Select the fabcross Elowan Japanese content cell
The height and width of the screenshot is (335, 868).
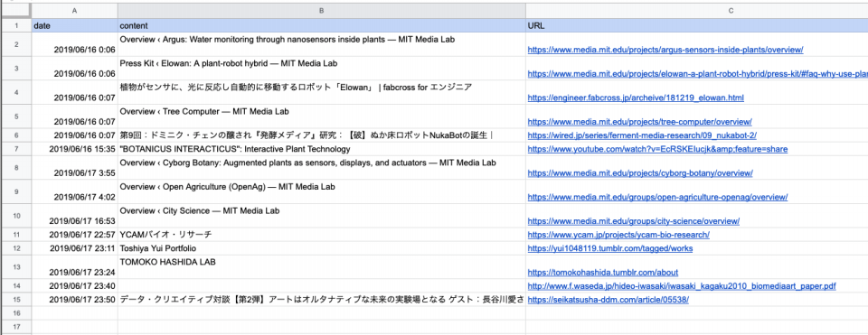click(321, 92)
